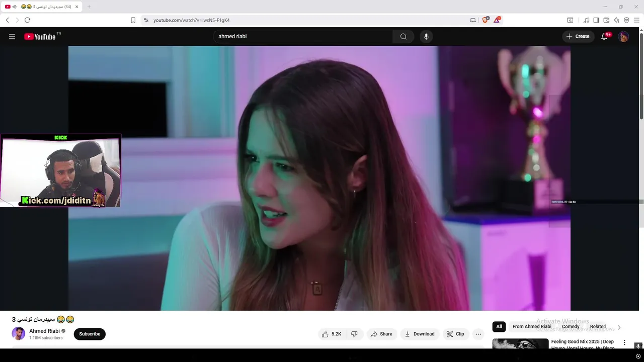Toggle the browser sidebar panel
The image size is (644, 362).
[596, 20]
